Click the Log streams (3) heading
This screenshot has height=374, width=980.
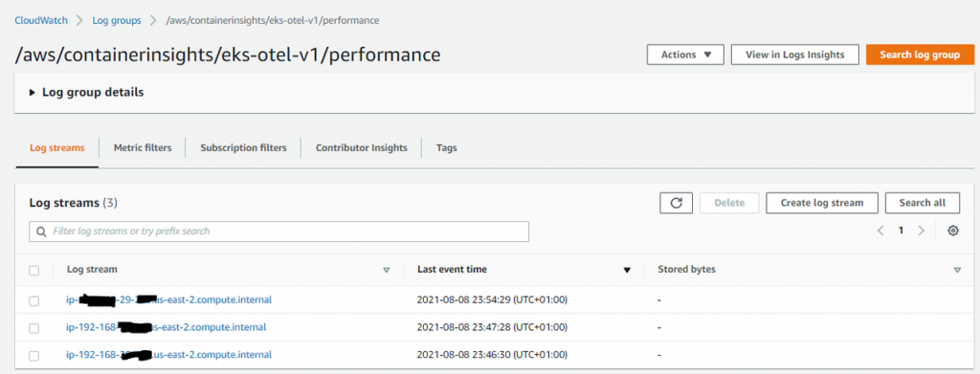[73, 203]
